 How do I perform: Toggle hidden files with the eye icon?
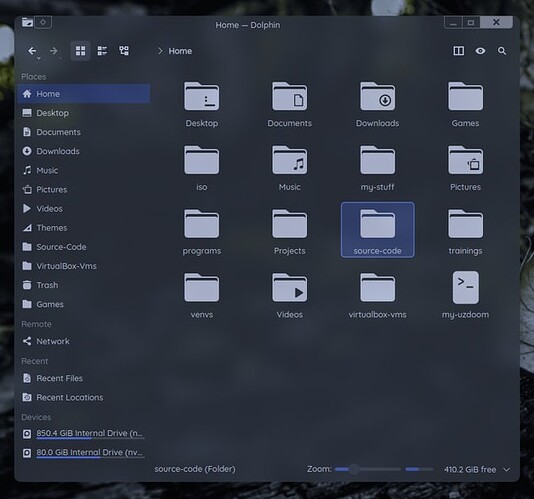(x=480, y=51)
